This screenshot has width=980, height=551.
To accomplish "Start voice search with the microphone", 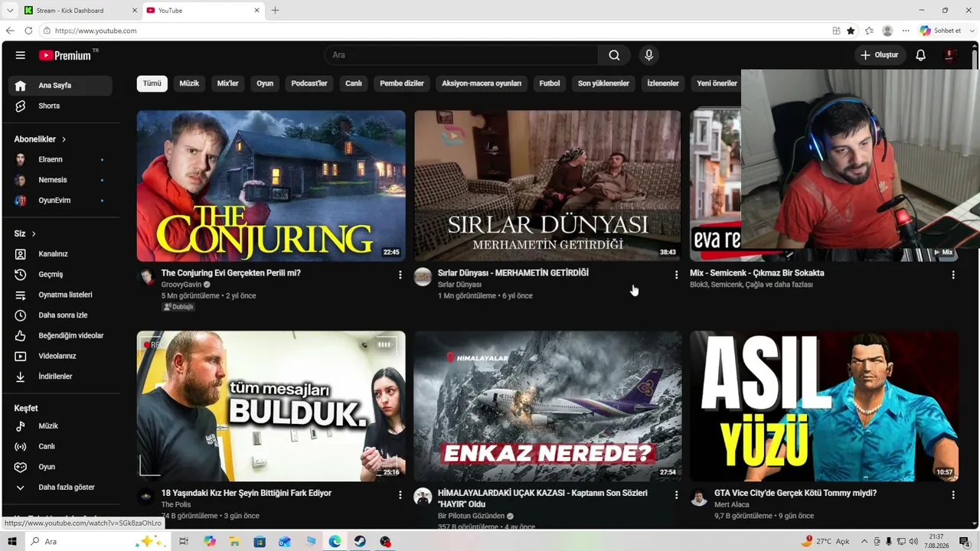I will 648,55.
